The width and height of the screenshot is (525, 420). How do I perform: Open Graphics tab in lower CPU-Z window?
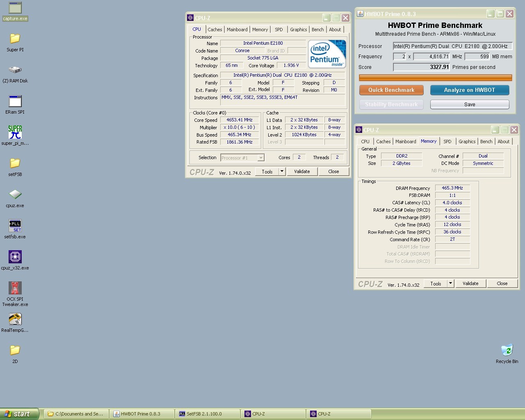click(x=467, y=142)
